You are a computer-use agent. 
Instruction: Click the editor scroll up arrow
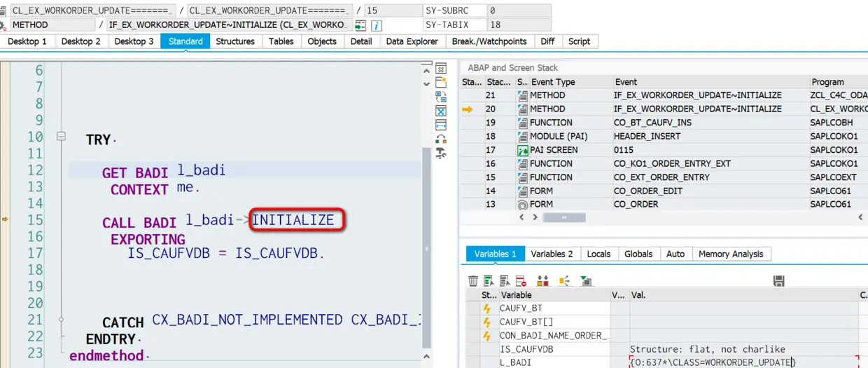[x=426, y=67]
